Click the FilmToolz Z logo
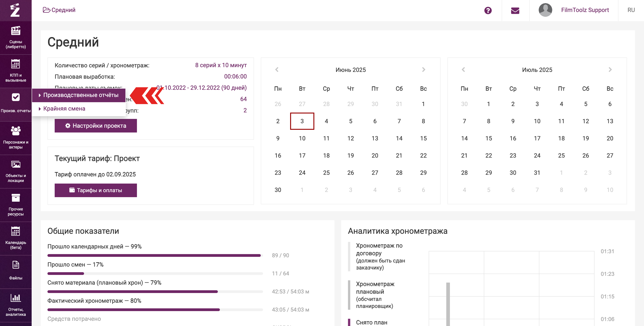The height and width of the screenshot is (326, 644). tap(15, 10)
